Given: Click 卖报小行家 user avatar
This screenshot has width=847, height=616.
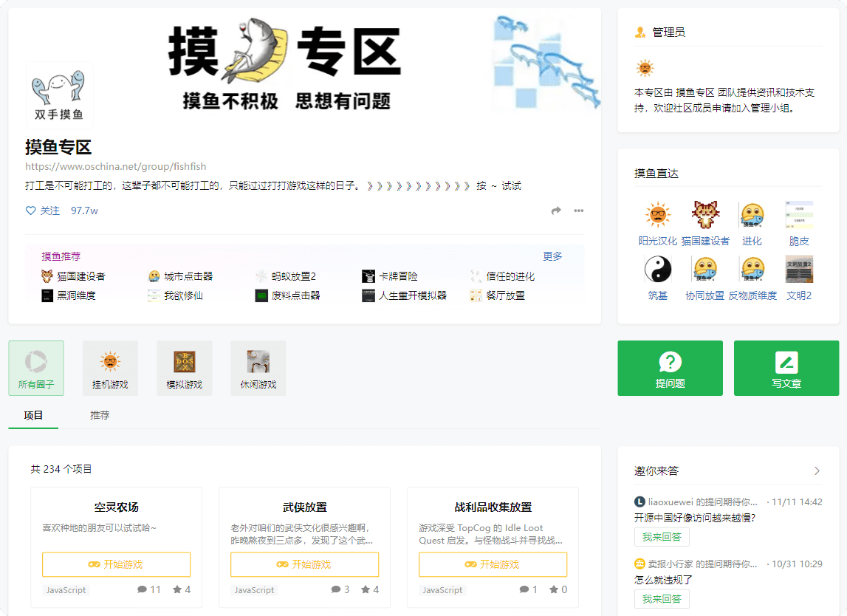Looking at the screenshot, I should (x=639, y=564).
